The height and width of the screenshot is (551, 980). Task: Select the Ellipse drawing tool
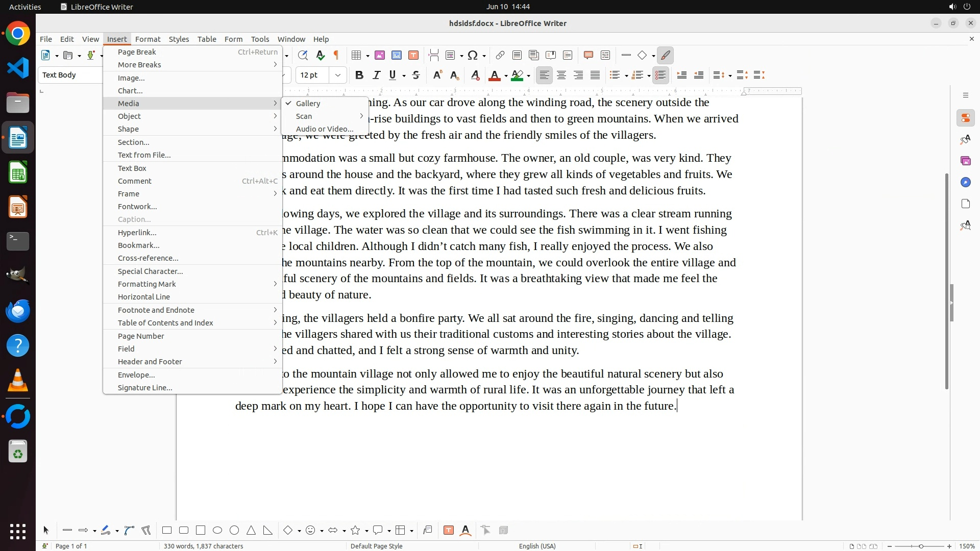point(217,530)
